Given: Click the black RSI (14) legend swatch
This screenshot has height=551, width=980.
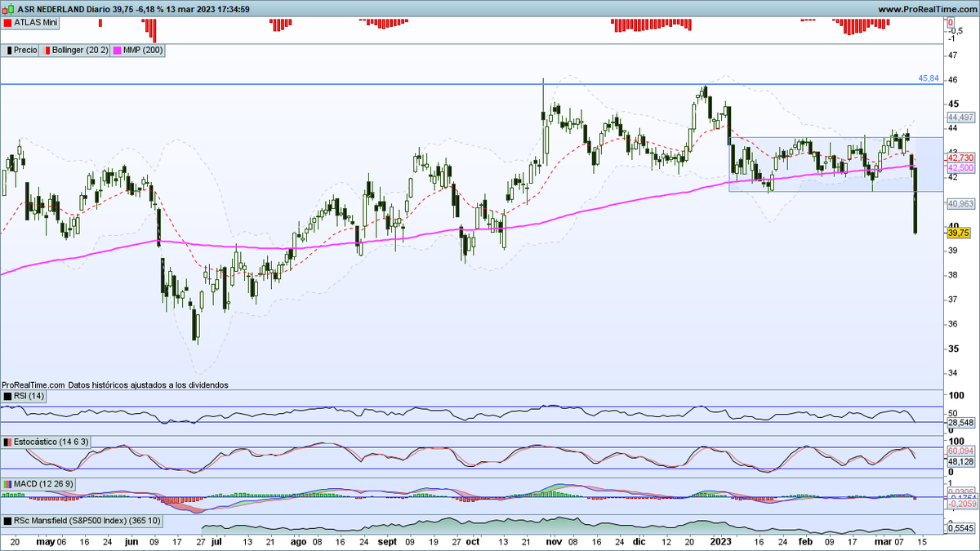Looking at the screenshot, I should [x=7, y=396].
